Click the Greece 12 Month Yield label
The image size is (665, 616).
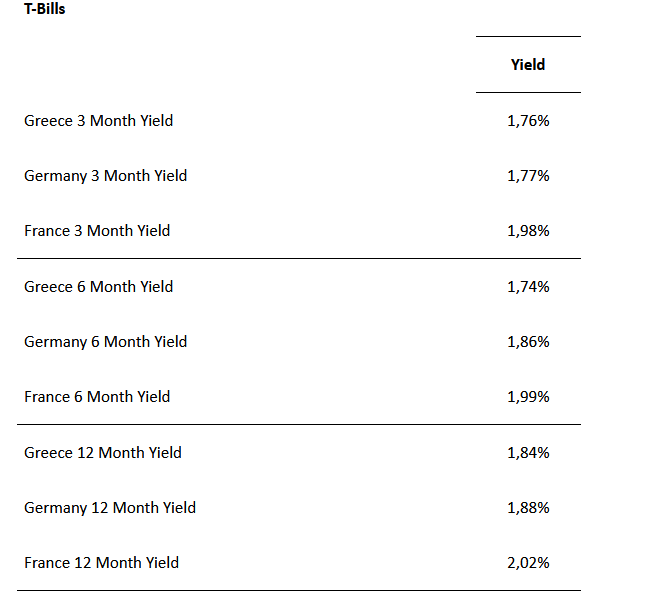pyautogui.click(x=103, y=453)
